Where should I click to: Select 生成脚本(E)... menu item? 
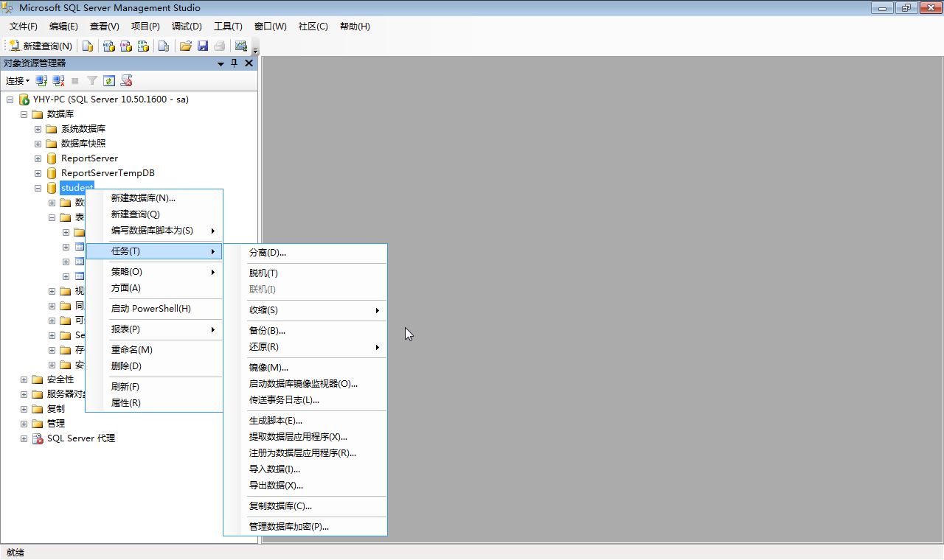point(305,421)
